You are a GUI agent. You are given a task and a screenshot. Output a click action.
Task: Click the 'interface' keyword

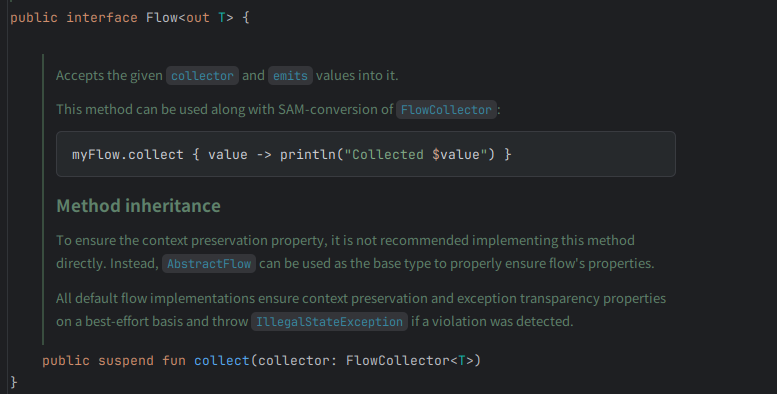102,18
